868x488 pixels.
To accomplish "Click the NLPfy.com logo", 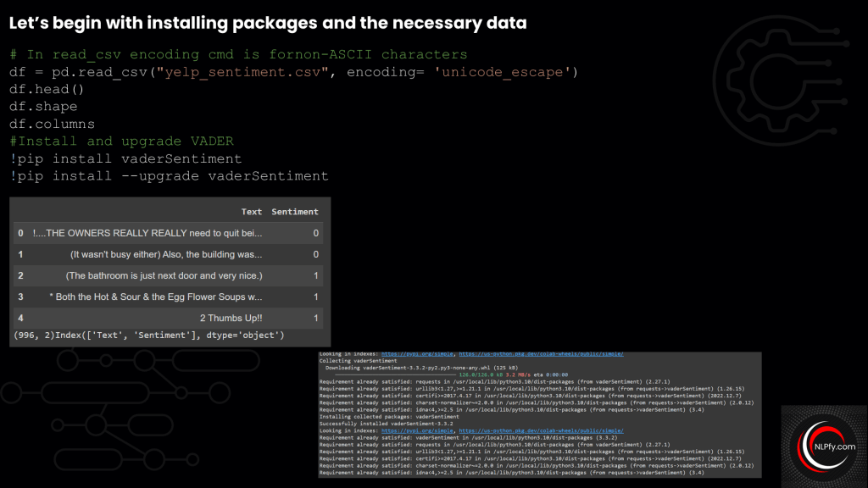I will click(823, 446).
